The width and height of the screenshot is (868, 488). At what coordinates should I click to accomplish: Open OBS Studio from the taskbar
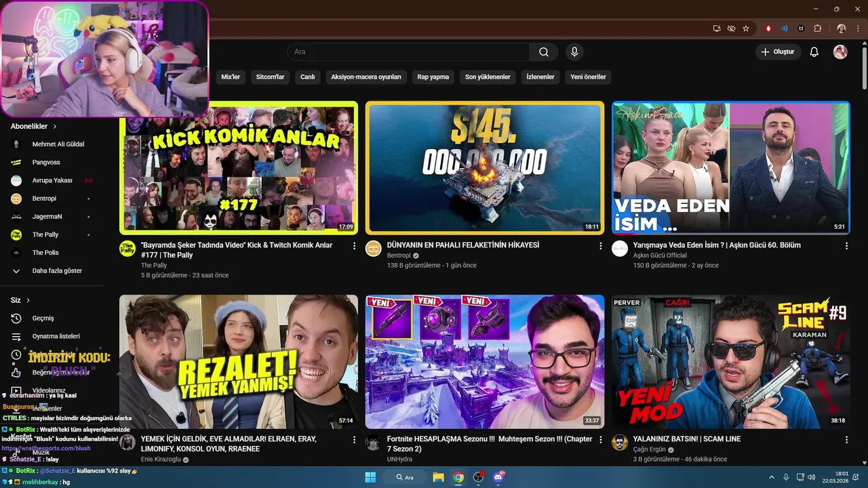[x=479, y=477]
